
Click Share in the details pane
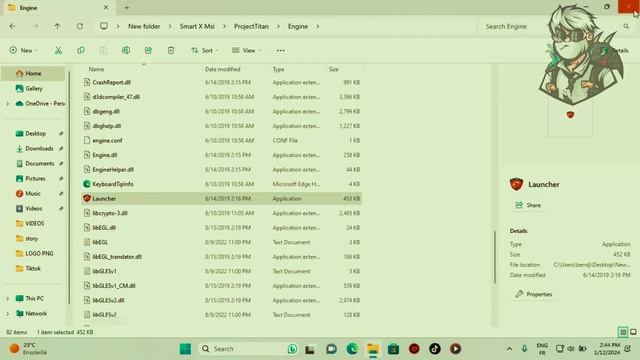529,205
